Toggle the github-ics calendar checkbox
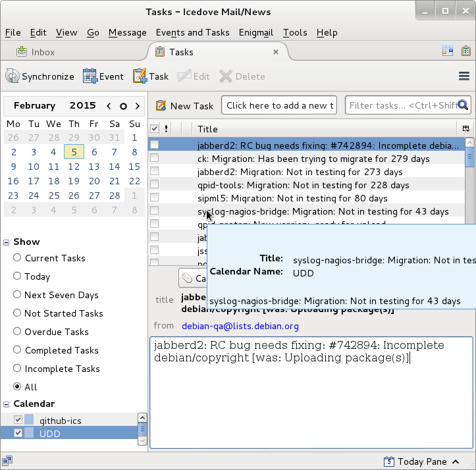This screenshot has height=470, width=476. point(18,420)
